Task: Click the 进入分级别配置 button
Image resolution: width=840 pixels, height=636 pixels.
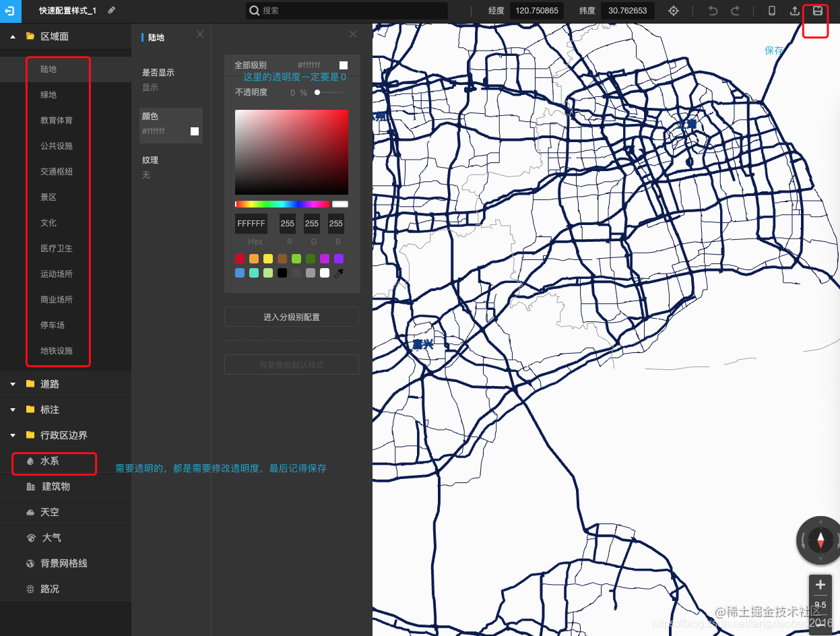Action: tap(292, 317)
